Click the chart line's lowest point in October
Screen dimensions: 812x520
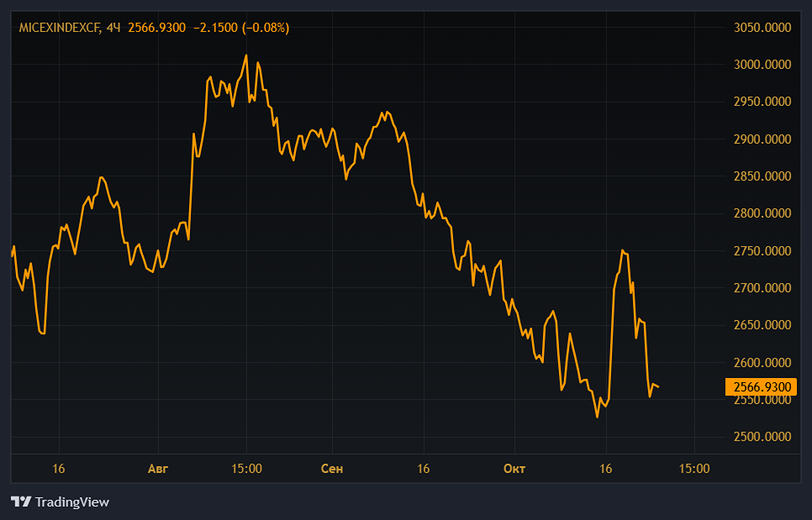pos(598,416)
